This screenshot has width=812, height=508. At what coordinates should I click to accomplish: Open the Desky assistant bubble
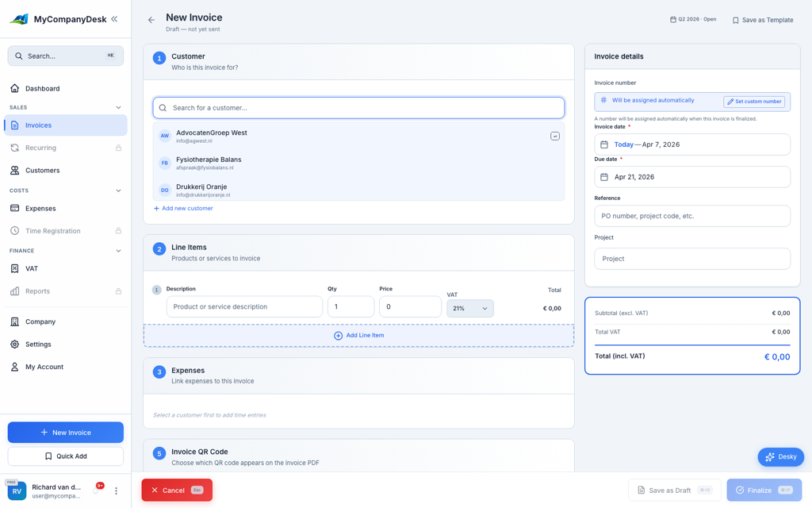coord(780,456)
